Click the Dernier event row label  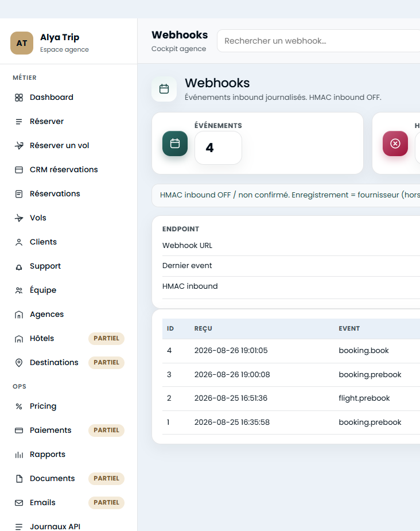click(187, 265)
